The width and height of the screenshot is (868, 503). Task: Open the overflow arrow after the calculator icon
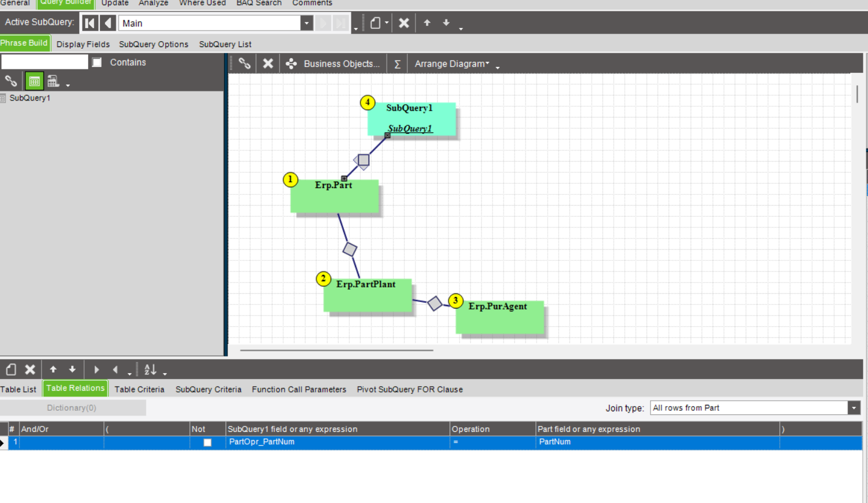coord(68,86)
